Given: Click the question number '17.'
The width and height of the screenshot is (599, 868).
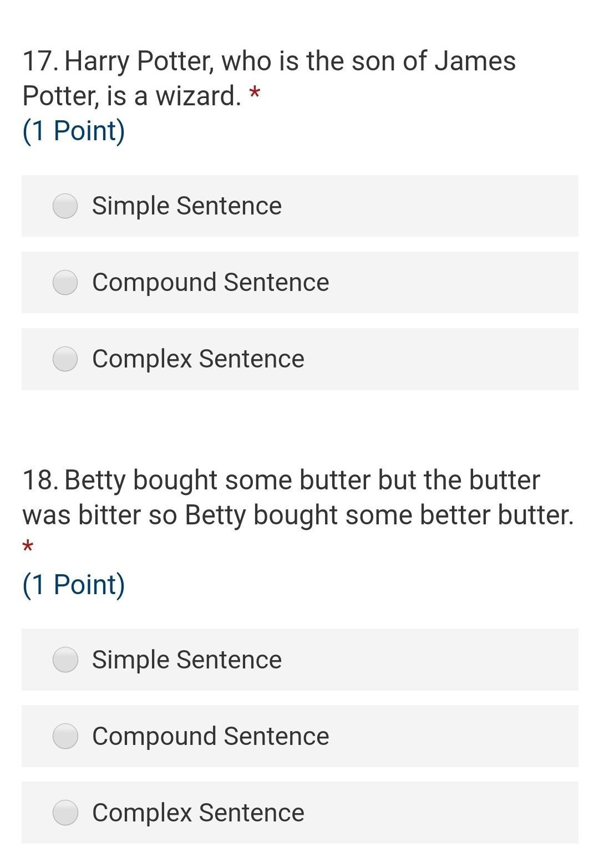Looking at the screenshot, I should pyautogui.click(x=40, y=61).
